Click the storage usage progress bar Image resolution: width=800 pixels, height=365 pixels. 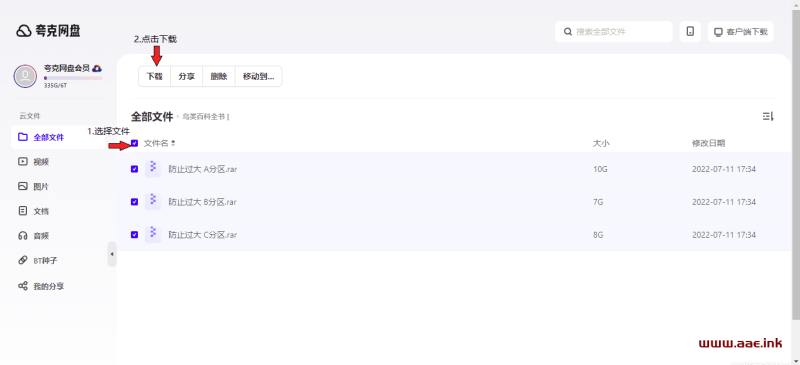point(73,78)
